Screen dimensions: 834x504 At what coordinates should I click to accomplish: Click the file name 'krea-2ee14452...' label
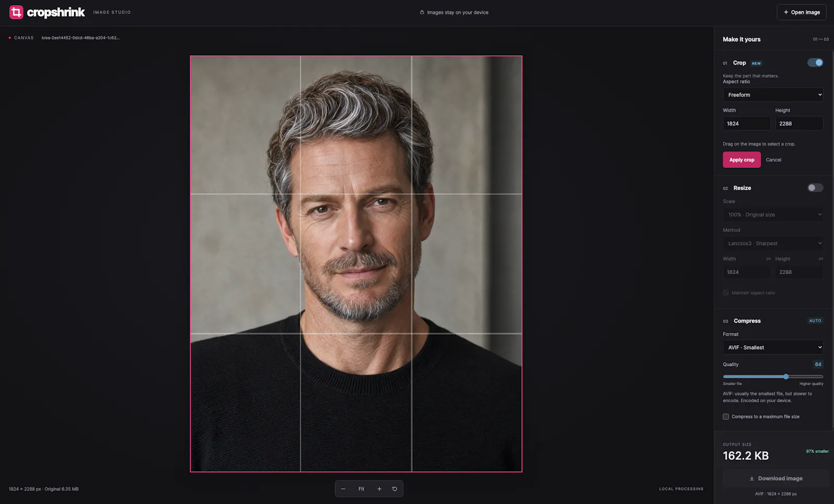tap(81, 38)
